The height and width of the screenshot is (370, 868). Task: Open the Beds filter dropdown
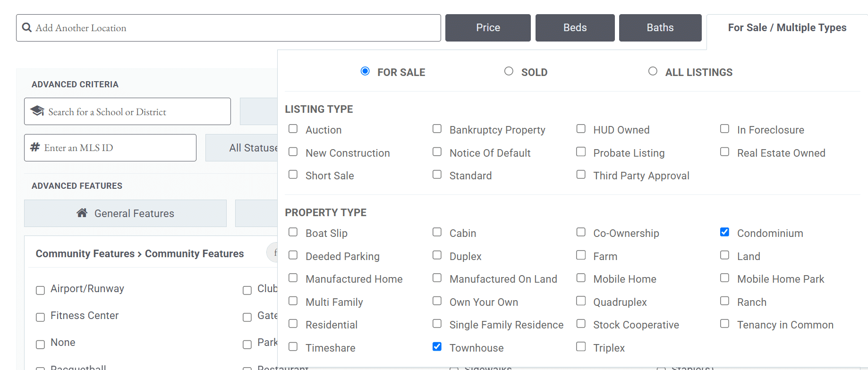(x=575, y=28)
